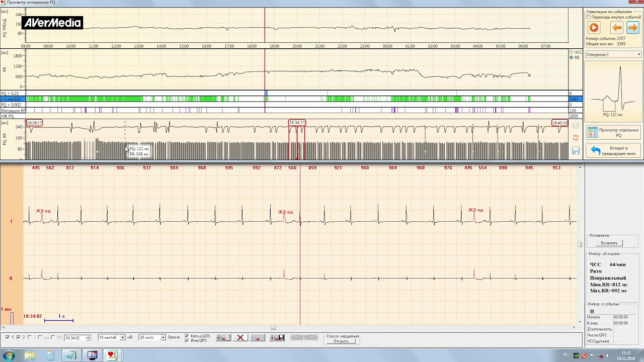
Task: Toggle channel 3 checkbox
Action: [30, 337]
